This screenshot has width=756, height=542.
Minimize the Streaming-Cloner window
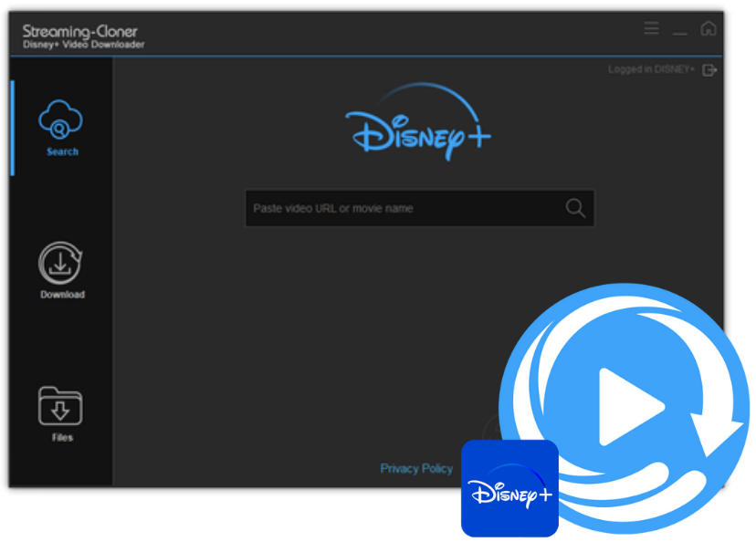680,33
